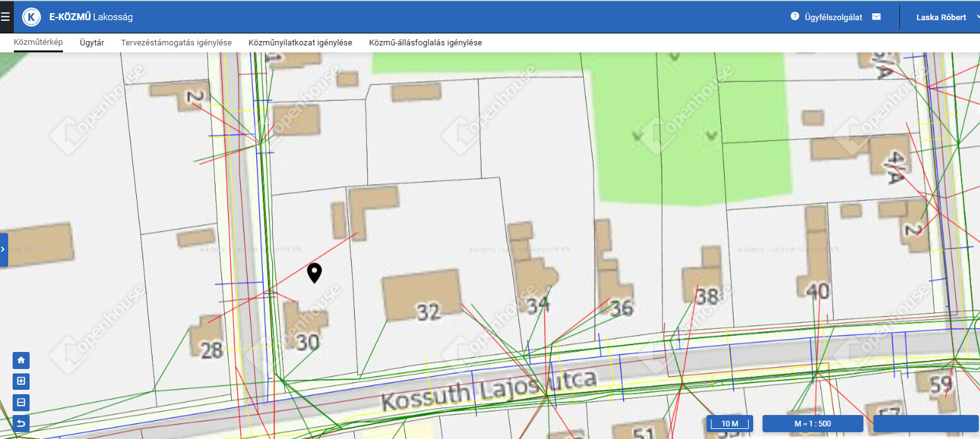Viewport: 980px width, 439px height.
Task: Click house number 59 on the map
Action: pos(940,383)
